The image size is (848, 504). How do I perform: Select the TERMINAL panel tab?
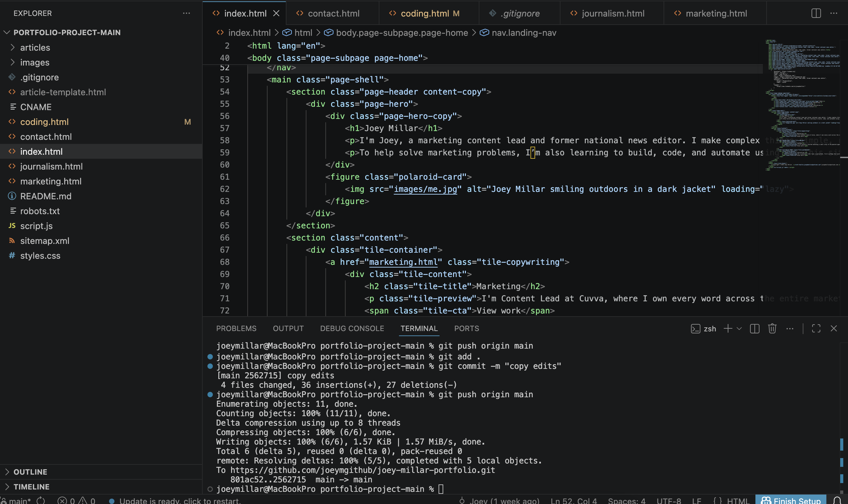[x=419, y=328]
